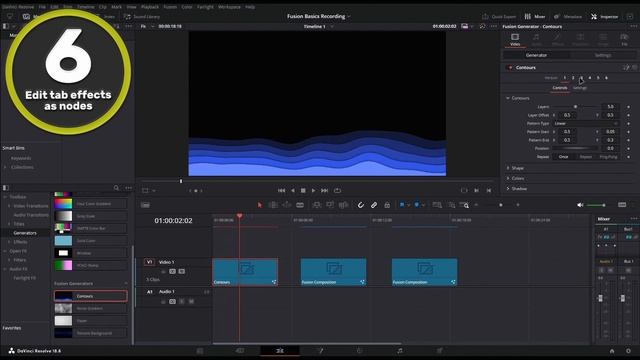Viewport: 640px width, 360px height.
Task: Set Repeat option to Once
Action: tap(563, 157)
